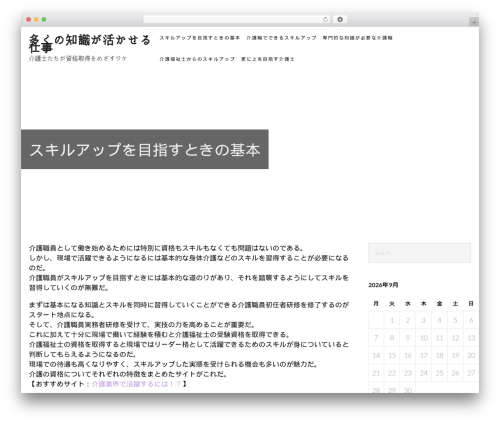Click the tagline 介護士たちが資格取得をめざすワケ
Viewport: 500px width, 423px height.
coord(78,58)
